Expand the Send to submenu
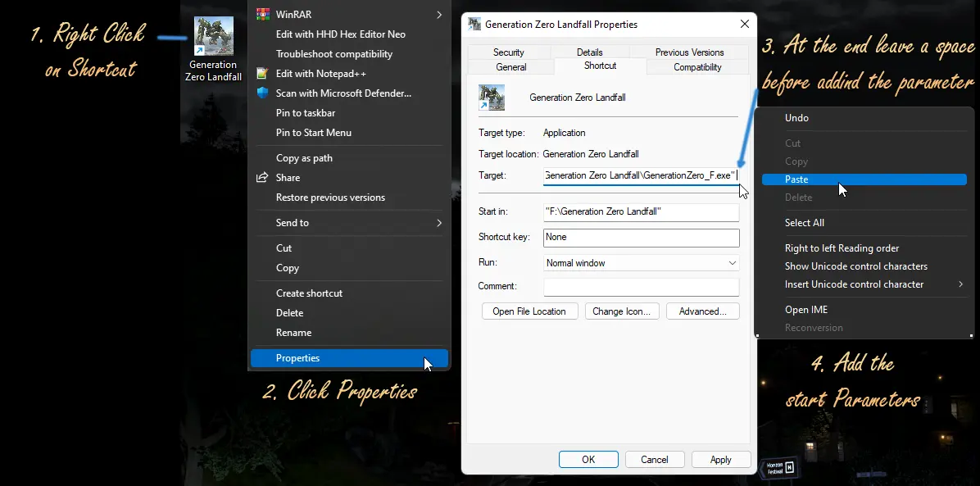Image resolution: width=980 pixels, height=486 pixels. [x=439, y=223]
